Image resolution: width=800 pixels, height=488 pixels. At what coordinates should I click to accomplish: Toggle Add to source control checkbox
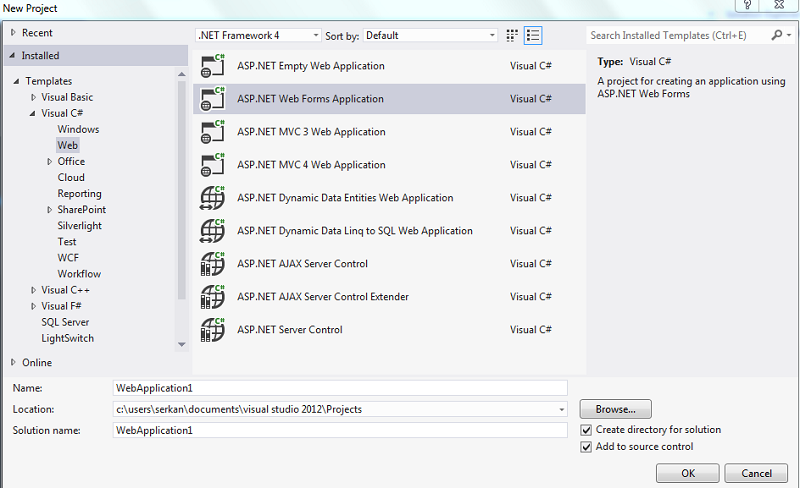point(586,447)
